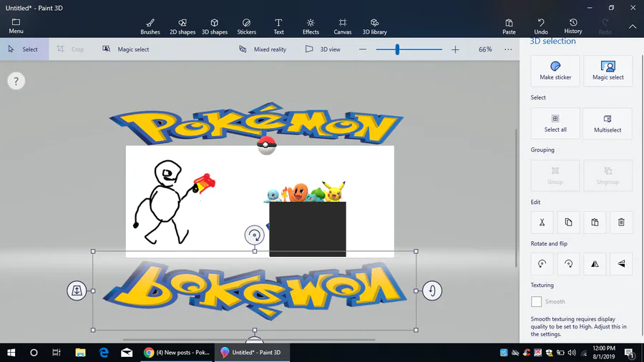Open the more options ellipsis menu
This screenshot has height=362, width=644.
508,49
